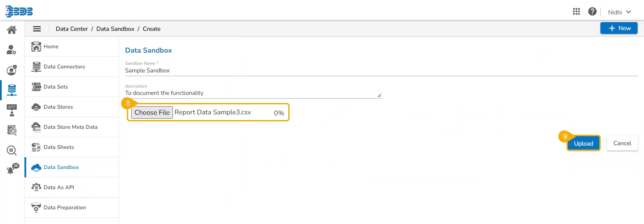The width and height of the screenshot is (644, 224).
Task: Open the apps grid icon
Action: [x=577, y=12]
